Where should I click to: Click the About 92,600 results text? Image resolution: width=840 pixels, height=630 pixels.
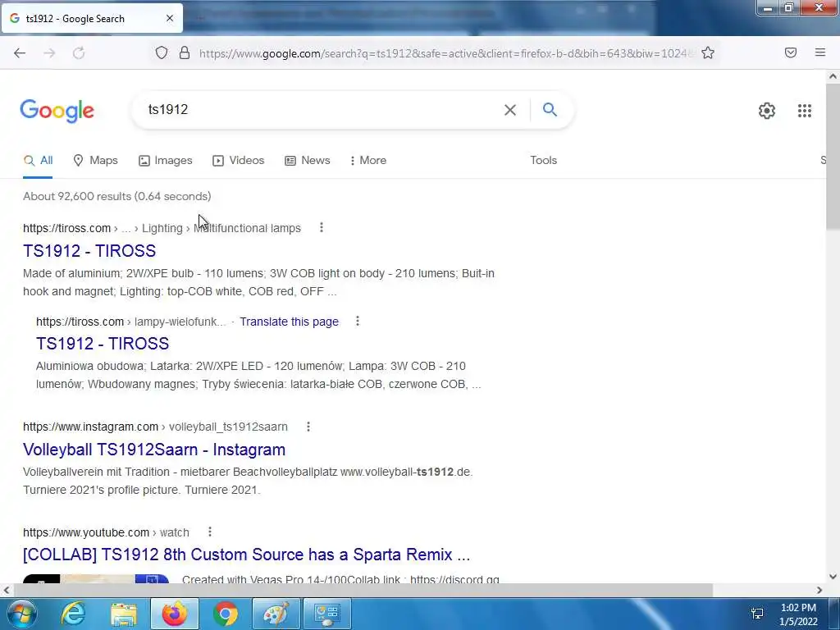click(116, 196)
